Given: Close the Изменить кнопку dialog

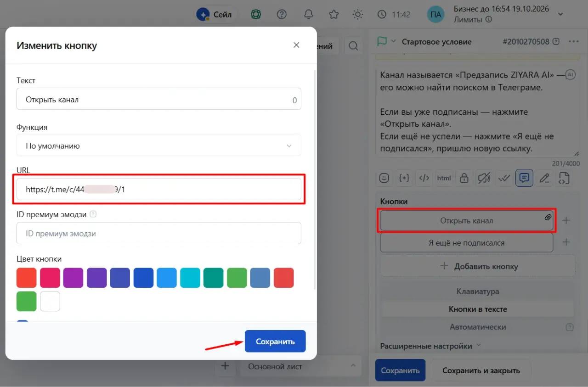Looking at the screenshot, I should 296,45.
